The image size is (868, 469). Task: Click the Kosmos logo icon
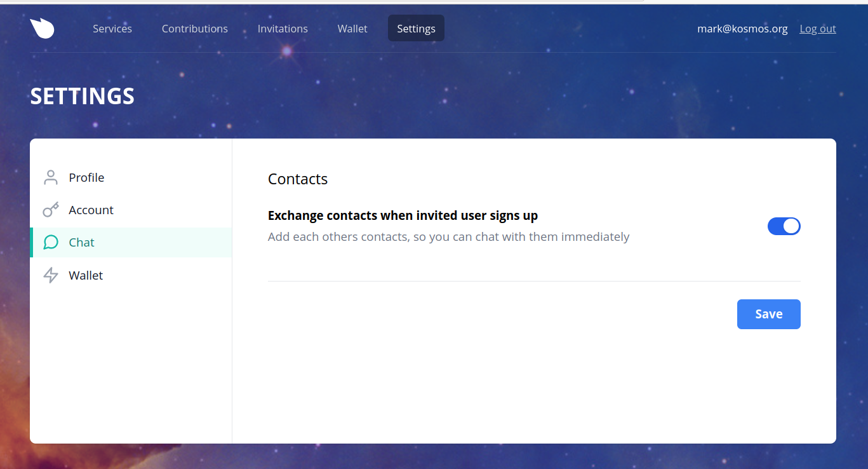point(42,29)
